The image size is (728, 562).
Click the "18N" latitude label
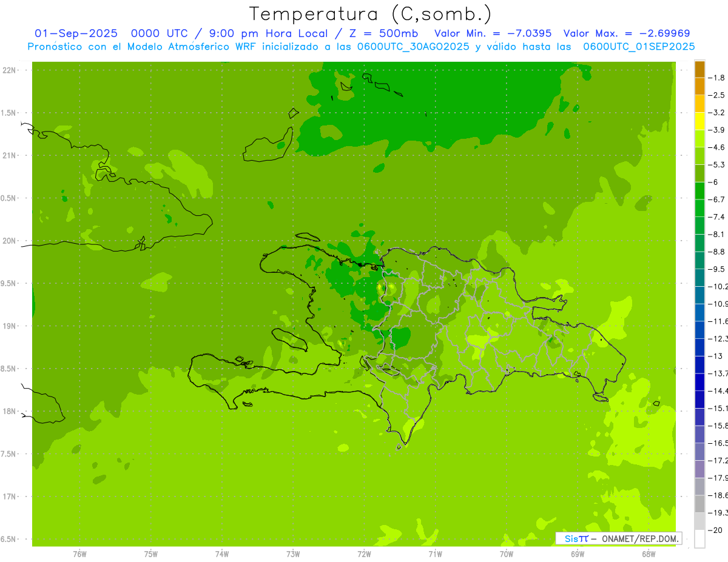click(x=10, y=412)
